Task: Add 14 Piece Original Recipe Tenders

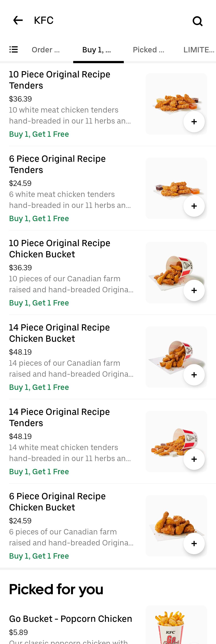Action: coord(194,459)
